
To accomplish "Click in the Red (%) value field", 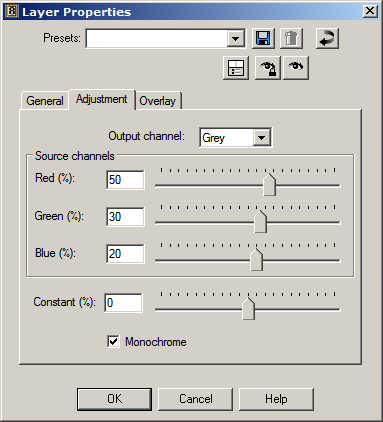I will (125, 180).
